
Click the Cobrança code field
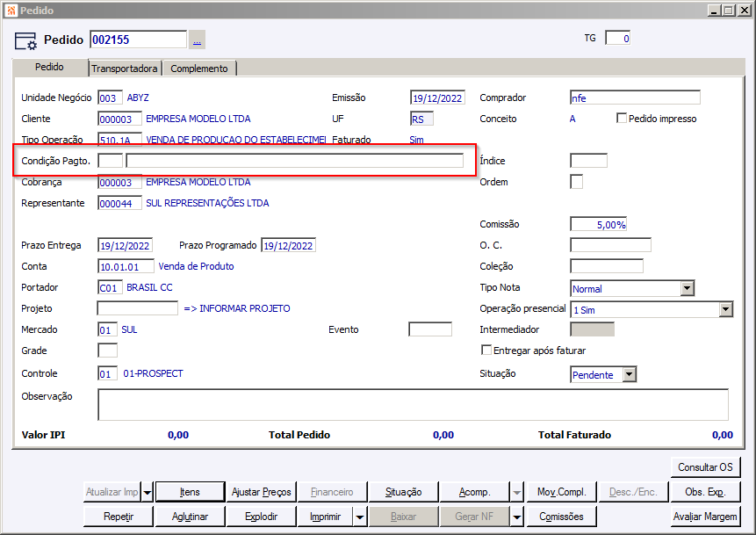pyautogui.click(x=119, y=182)
